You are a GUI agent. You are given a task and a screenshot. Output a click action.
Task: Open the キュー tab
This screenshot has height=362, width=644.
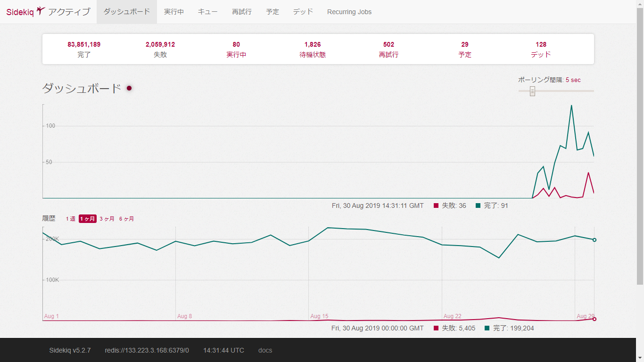[207, 12]
